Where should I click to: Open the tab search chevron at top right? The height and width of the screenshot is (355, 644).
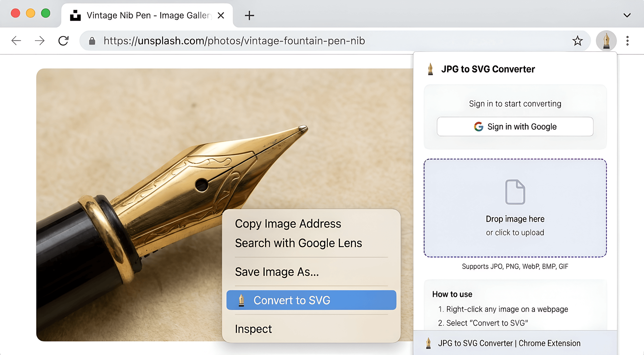pyautogui.click(x=627, y=15)
